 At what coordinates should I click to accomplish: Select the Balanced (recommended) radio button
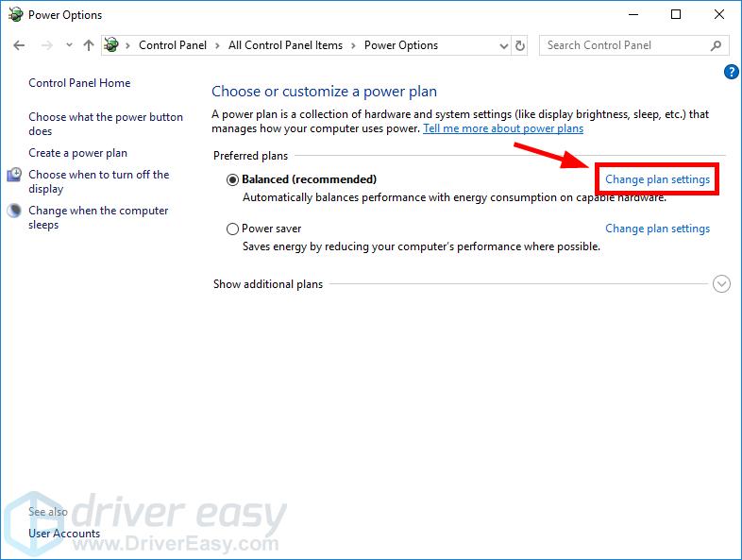point(232,179)
